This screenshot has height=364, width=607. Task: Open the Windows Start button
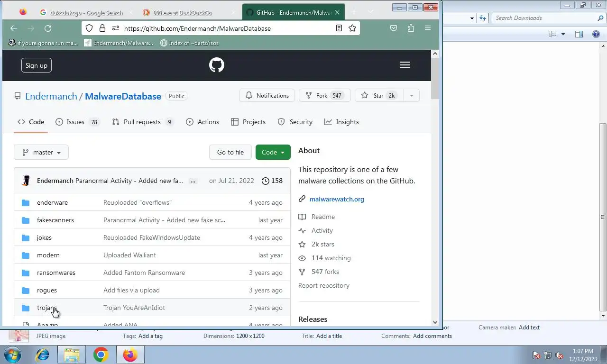tap(13, 355)
